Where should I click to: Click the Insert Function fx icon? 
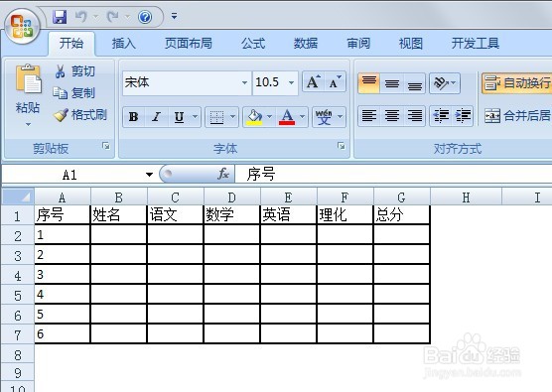pos(223,174)
